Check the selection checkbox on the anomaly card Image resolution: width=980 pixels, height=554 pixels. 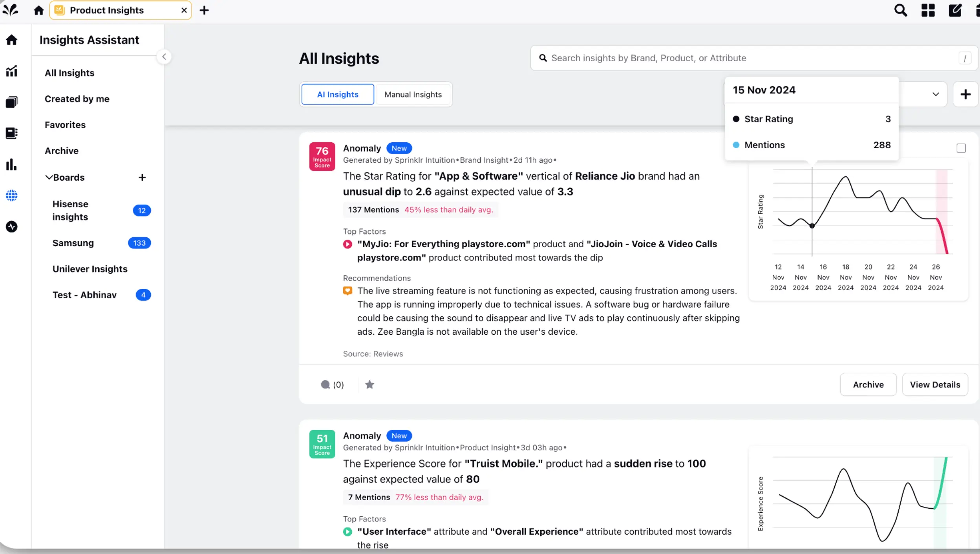pos(961,148)
